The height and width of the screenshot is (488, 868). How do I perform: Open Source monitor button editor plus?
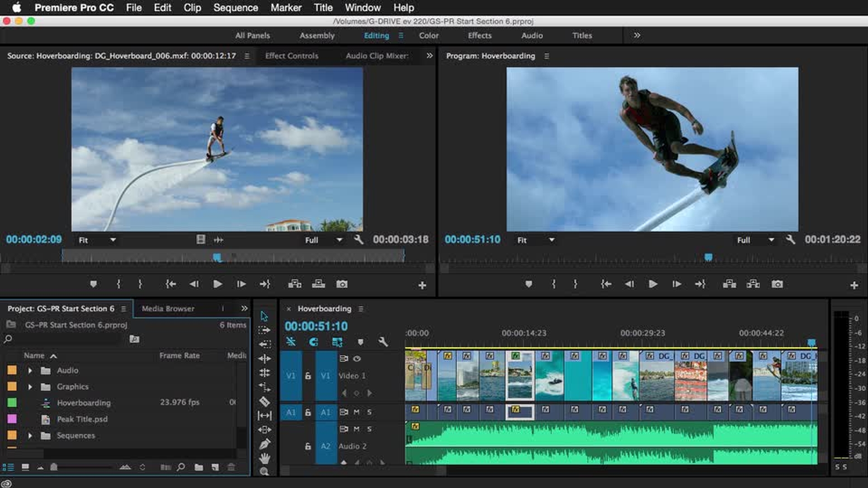tap(422, 285)
